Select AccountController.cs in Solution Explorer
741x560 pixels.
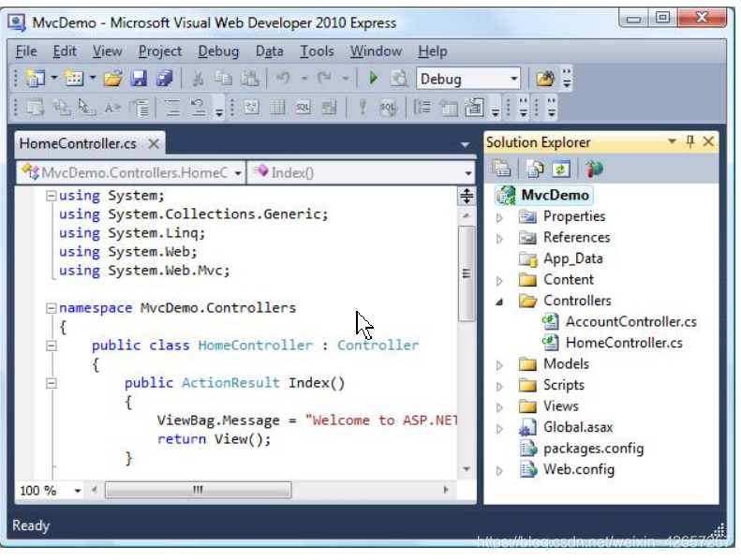coord(630,322)
